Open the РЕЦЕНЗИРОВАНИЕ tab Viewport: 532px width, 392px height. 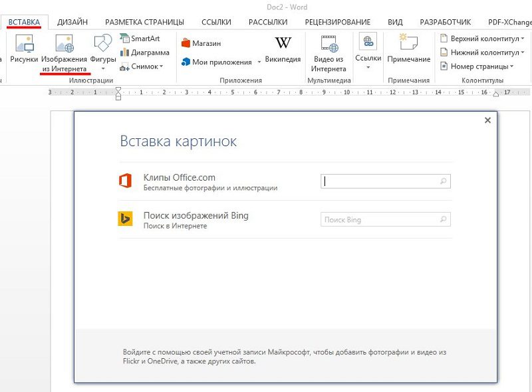coord(338,22)
